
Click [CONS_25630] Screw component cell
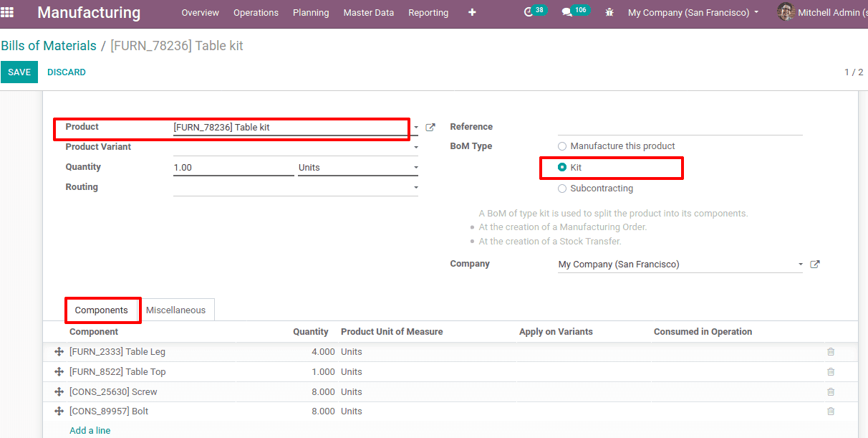(x=113, y=392)
